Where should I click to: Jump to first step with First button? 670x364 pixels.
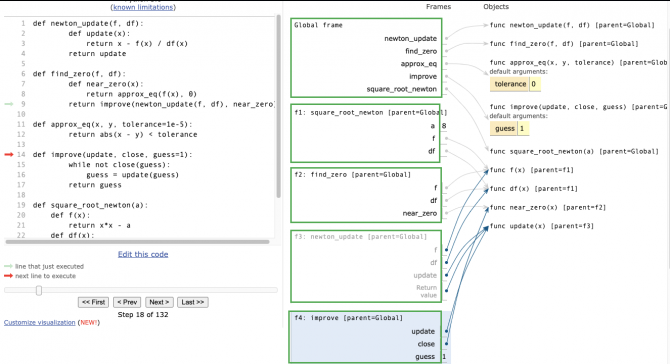(94, 302)
